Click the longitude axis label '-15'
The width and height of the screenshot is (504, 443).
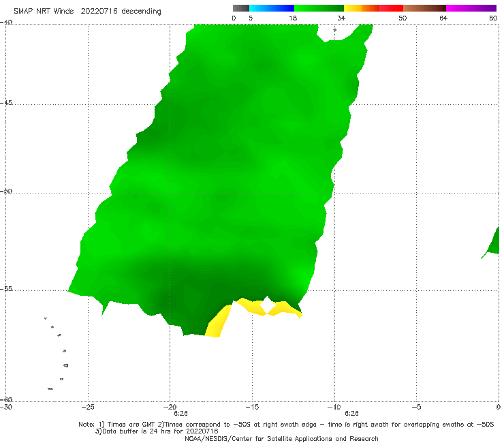tap(252, 407)
